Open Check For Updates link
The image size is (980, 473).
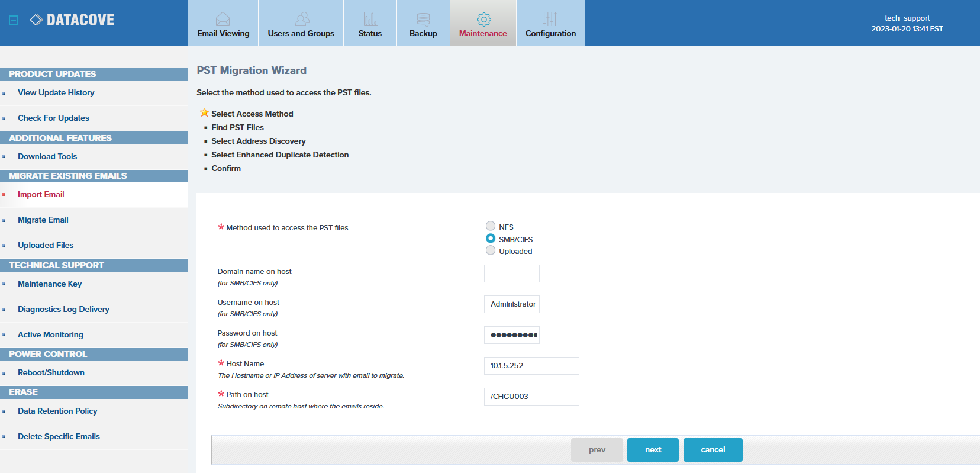(53, 118)
